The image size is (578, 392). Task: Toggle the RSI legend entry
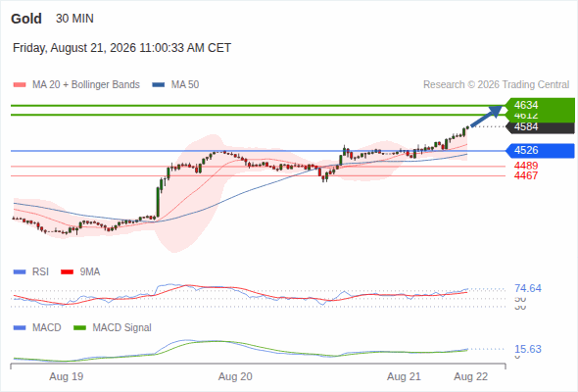31,271
